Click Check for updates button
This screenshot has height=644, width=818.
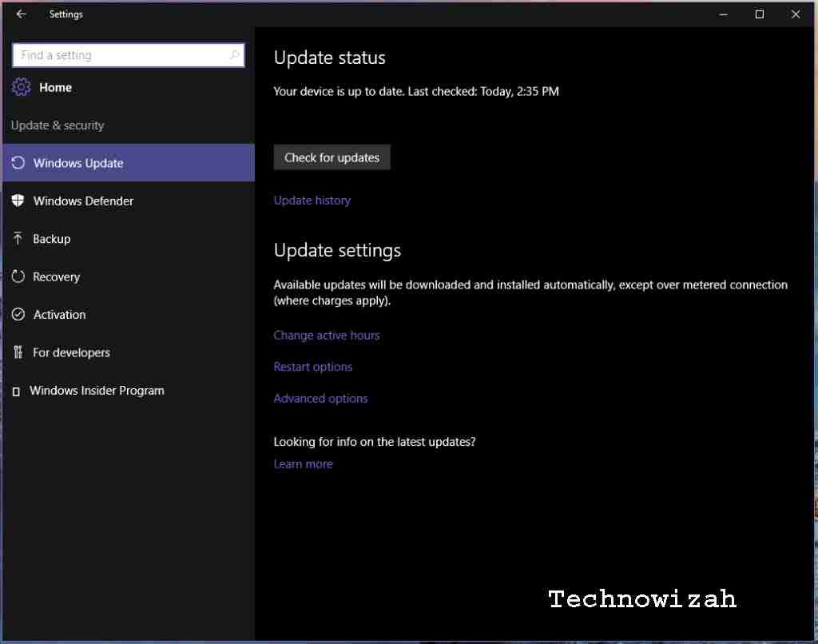click(332, 157)
